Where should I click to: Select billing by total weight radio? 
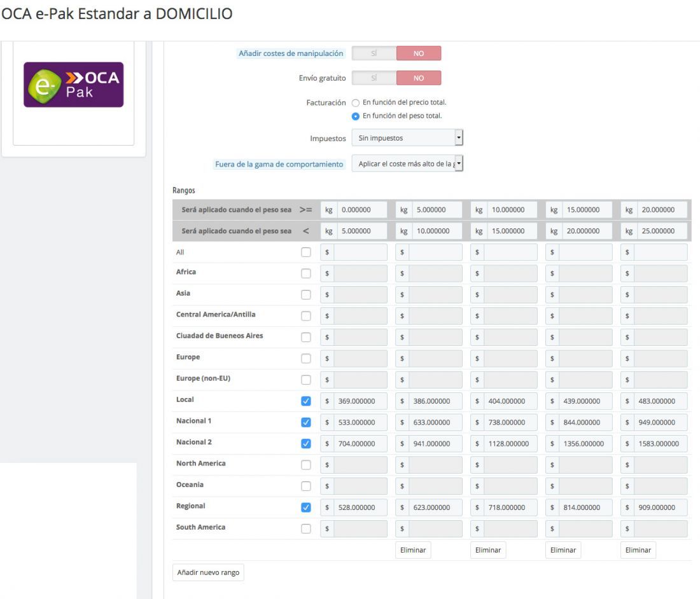click(x=355, y=116)
